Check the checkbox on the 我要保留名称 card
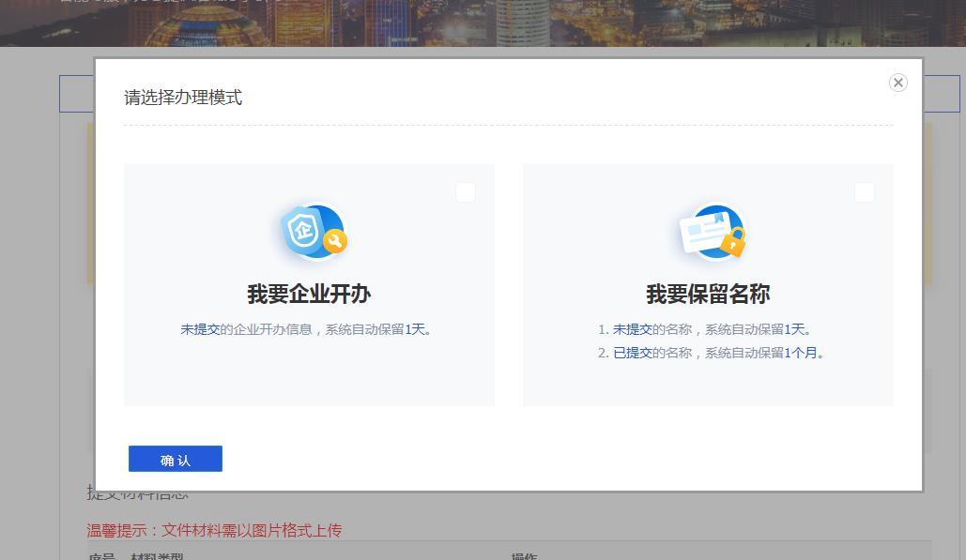Screen dimensions: 966x560 click(x=864, y=191)
